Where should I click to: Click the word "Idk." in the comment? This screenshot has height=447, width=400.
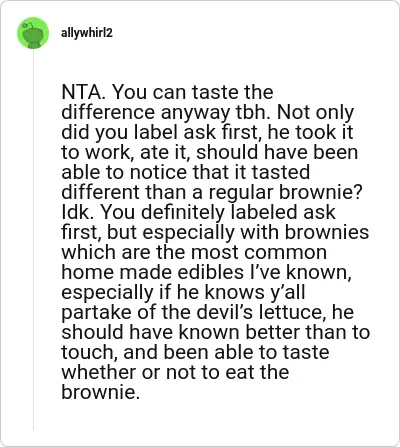click(x=78, y=212)
